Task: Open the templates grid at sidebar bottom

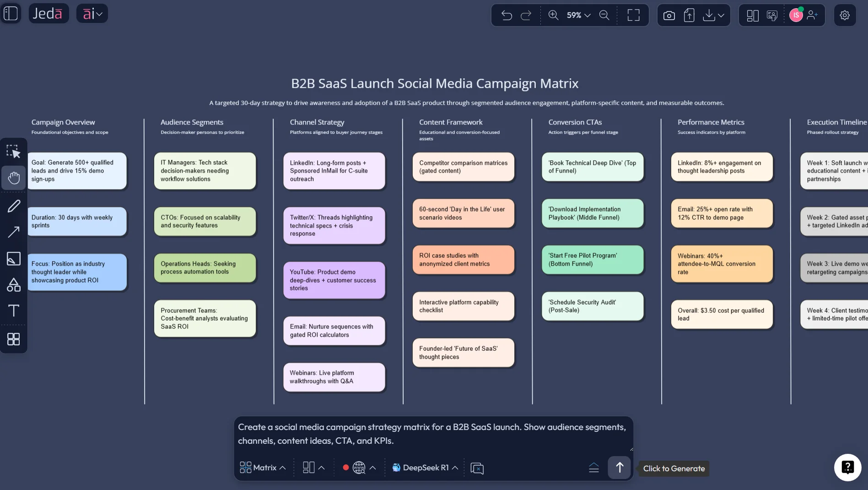Action: [13, 339]
